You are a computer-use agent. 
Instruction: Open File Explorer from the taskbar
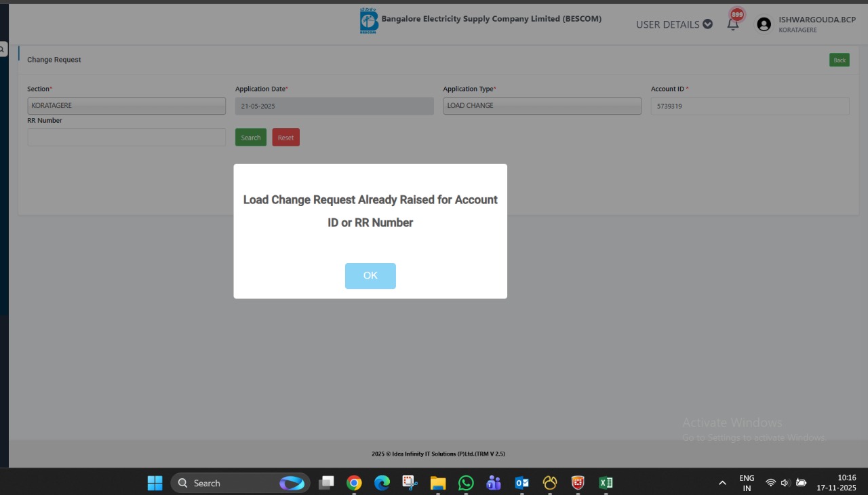click(x=438, y=483)
